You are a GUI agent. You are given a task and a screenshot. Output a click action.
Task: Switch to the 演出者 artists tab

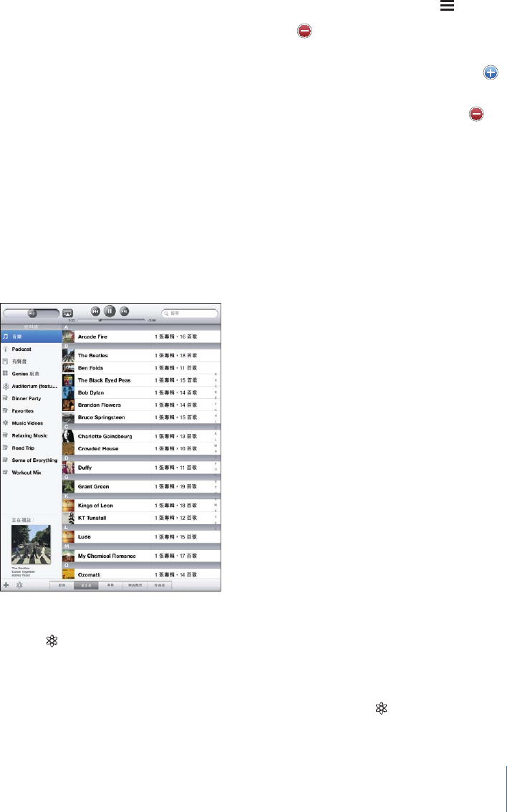point(86,586)
